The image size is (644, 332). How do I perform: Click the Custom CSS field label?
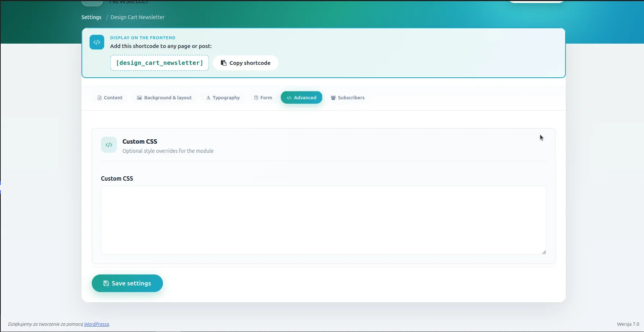point(117,178)
